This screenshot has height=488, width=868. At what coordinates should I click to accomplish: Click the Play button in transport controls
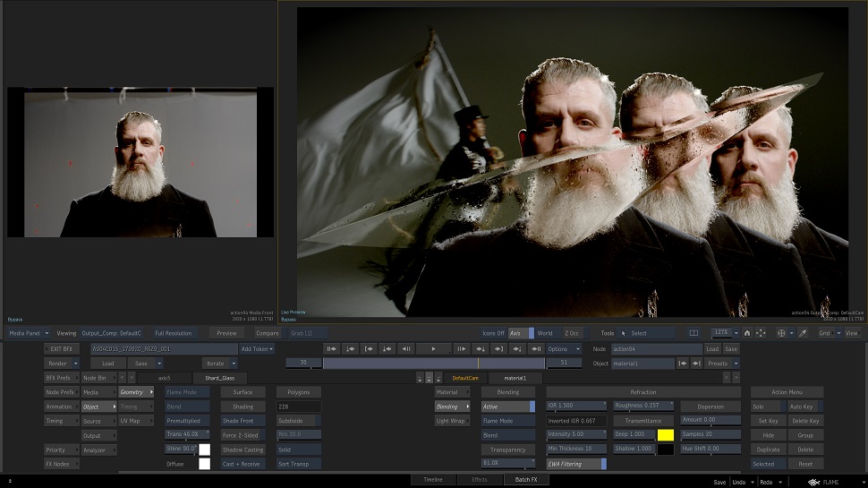pos(434,348)
